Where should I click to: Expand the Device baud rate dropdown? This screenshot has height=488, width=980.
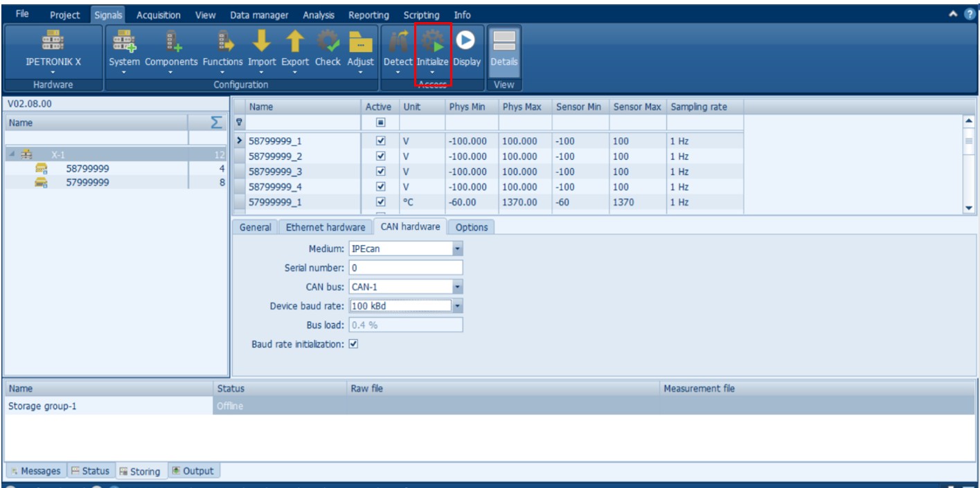point(457,306)
